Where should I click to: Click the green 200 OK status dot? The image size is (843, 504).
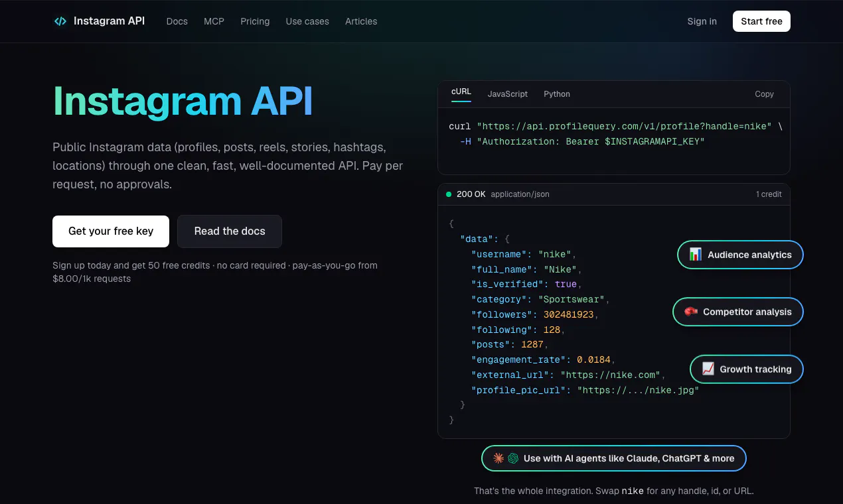point(449,194)
